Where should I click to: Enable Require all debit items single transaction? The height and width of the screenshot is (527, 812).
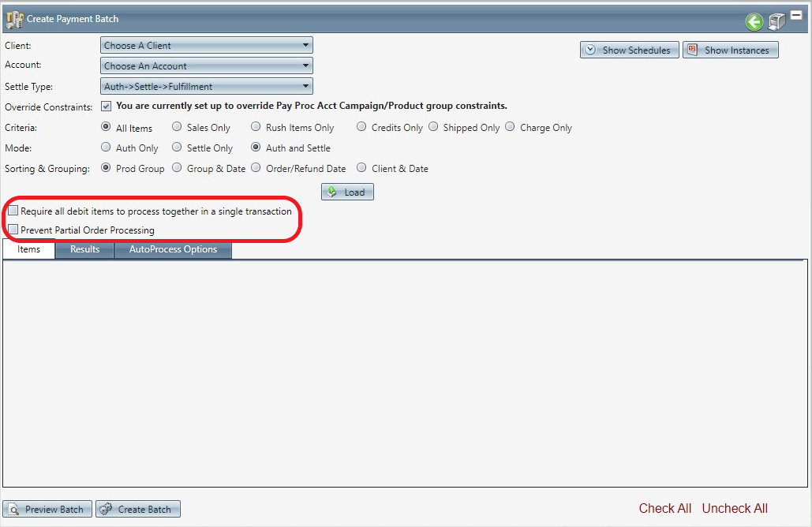pos(13,211)
